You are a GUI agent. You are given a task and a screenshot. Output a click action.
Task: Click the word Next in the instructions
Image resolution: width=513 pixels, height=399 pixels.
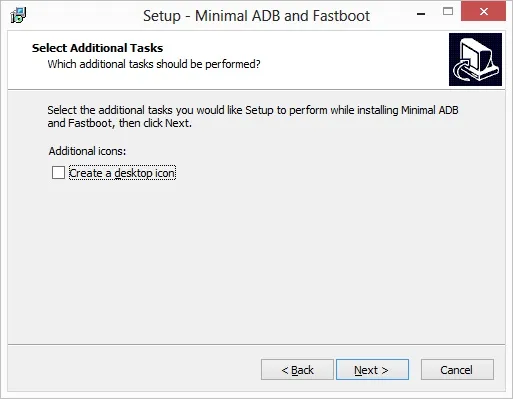177,123
